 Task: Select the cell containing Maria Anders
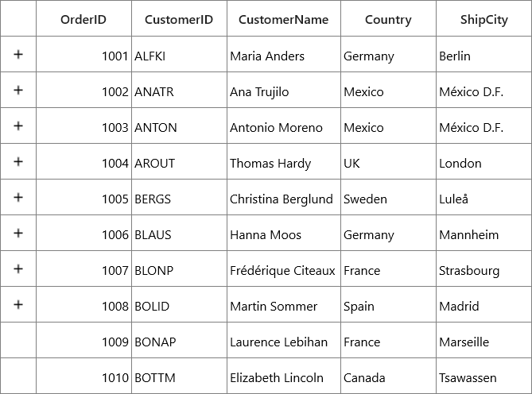pyautogui.click(x=284, y=54)
